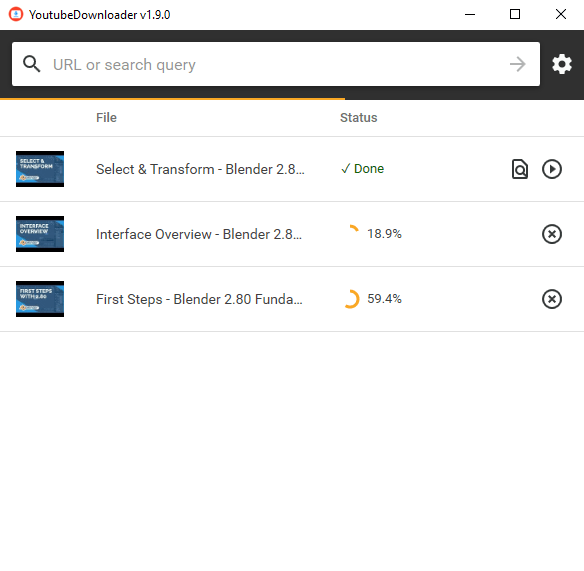584x571 pixels.
Task: Select 'Interface Overview - Blender 2.8...' title
Action: (x=199, y=234)
